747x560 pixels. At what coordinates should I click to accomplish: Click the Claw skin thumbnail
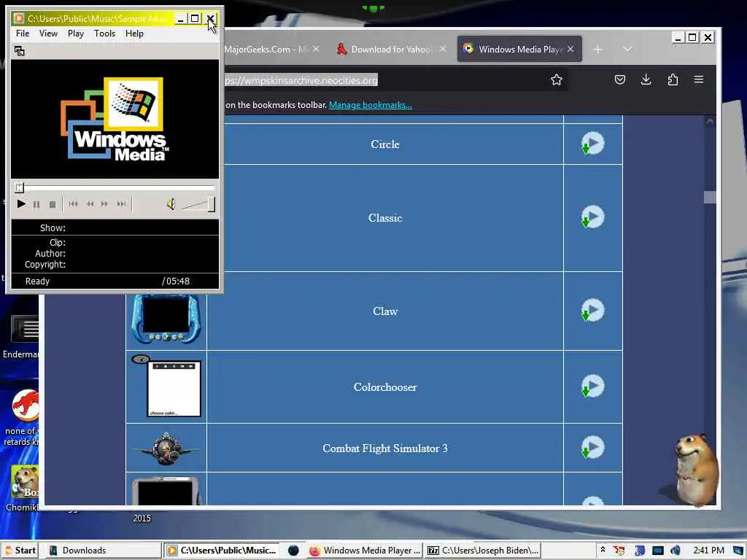pos(166,318)
